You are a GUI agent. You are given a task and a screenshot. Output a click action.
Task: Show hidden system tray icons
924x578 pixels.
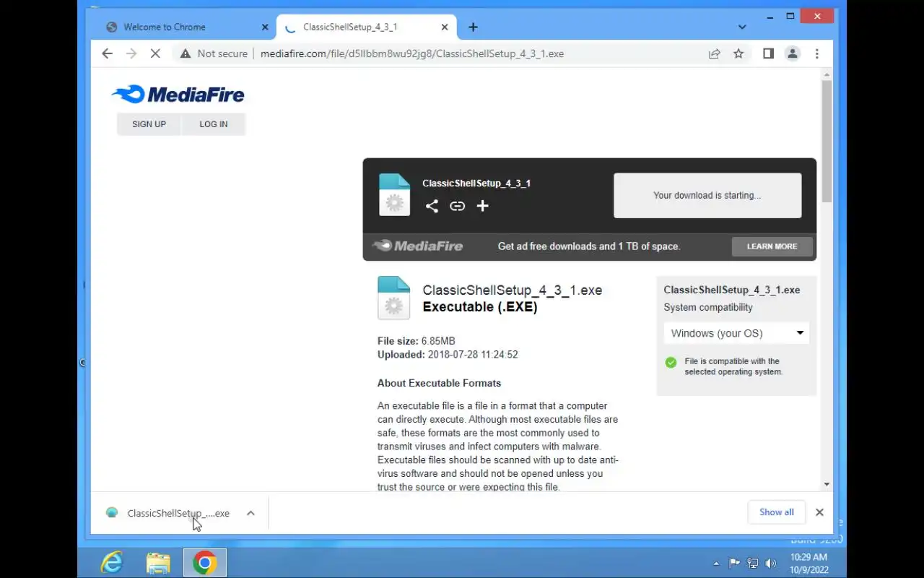click(x=716, y=564)
